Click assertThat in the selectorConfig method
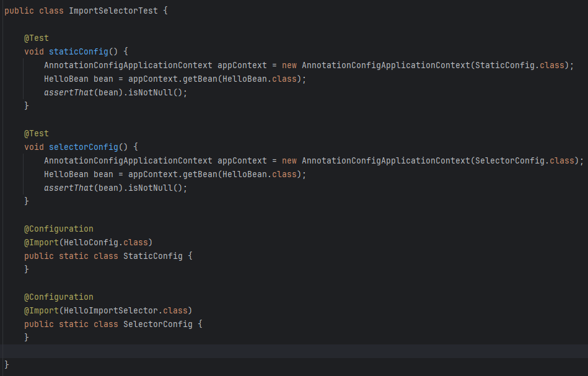The height and width of the screenshot is (376, 588). point(69,188)
